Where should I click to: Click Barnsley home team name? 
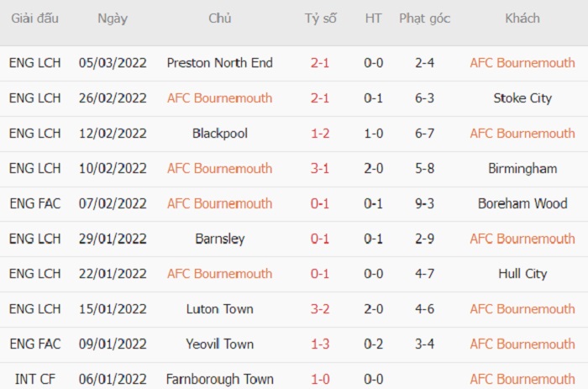(220, 239)
